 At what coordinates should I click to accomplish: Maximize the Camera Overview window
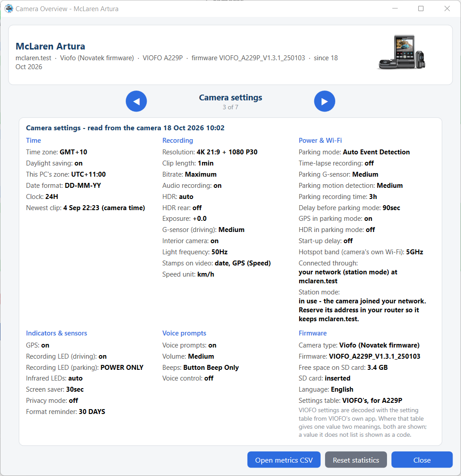(x=421, y=8)
